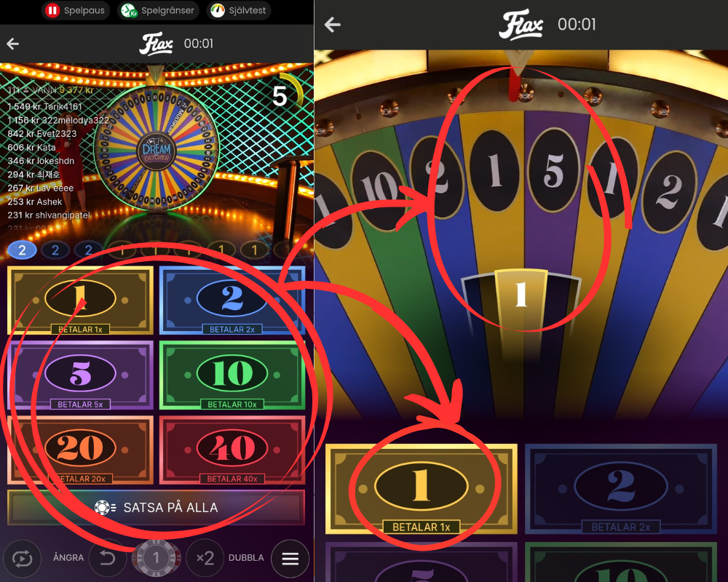Screen dimensions: 728x582
Task: Select the 1 value chip
Action: pos(156,557)
